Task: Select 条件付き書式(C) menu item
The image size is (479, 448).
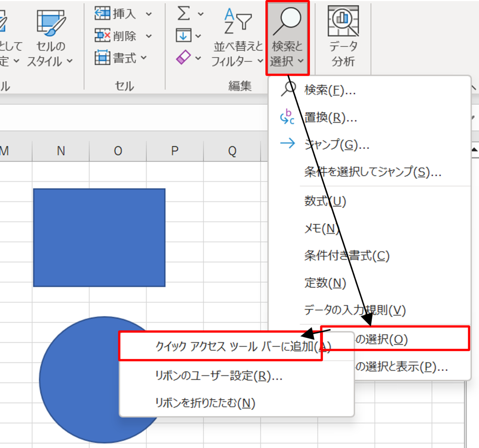Action: pyautogui.click(x=370, y=256)
